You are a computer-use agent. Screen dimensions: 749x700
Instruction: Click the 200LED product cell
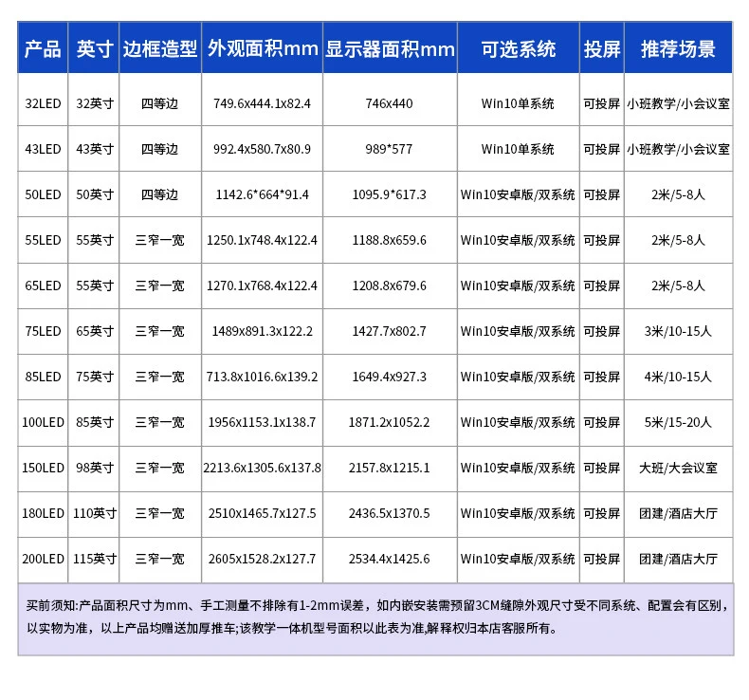(x=43, y=559)
